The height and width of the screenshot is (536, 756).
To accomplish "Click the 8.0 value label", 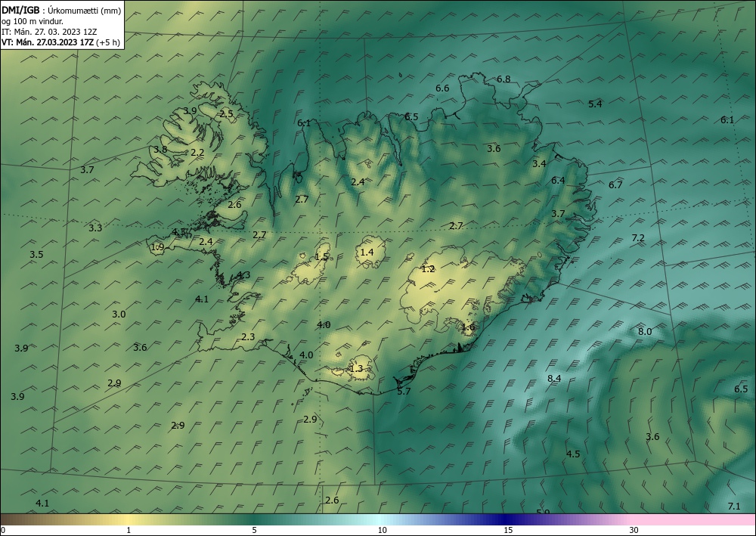I will pyautogui.click(x=645, y=332).
